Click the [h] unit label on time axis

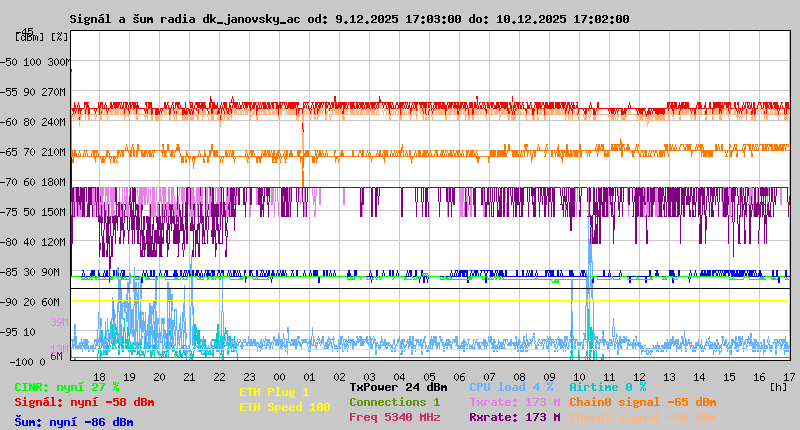point(778,384)
